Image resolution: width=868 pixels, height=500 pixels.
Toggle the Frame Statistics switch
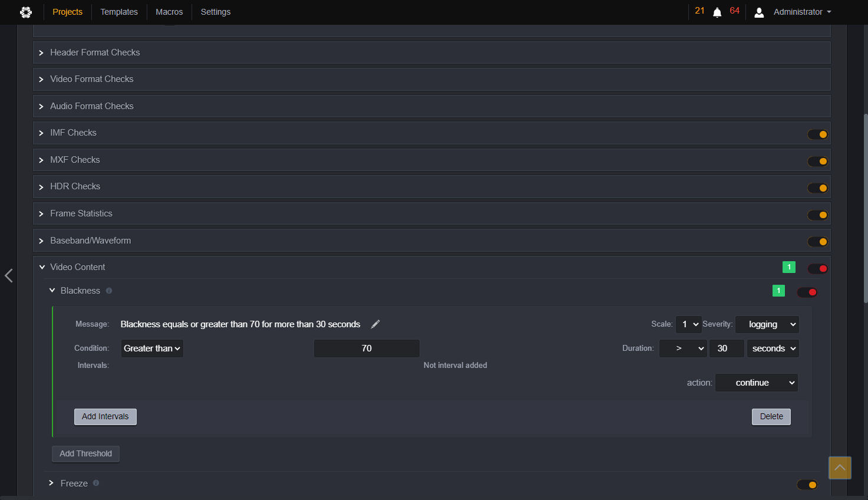(x=818, y=215)
